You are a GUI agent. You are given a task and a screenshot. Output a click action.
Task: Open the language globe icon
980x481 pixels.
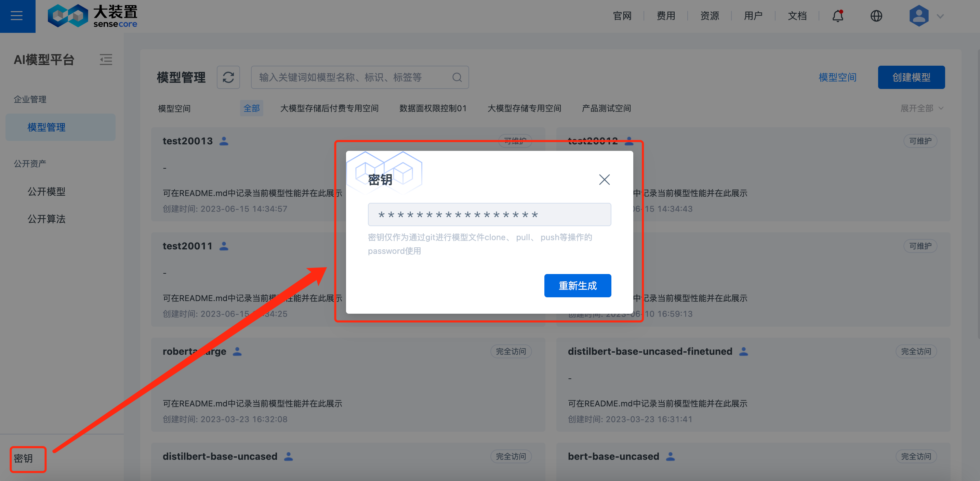coord(876,16)
